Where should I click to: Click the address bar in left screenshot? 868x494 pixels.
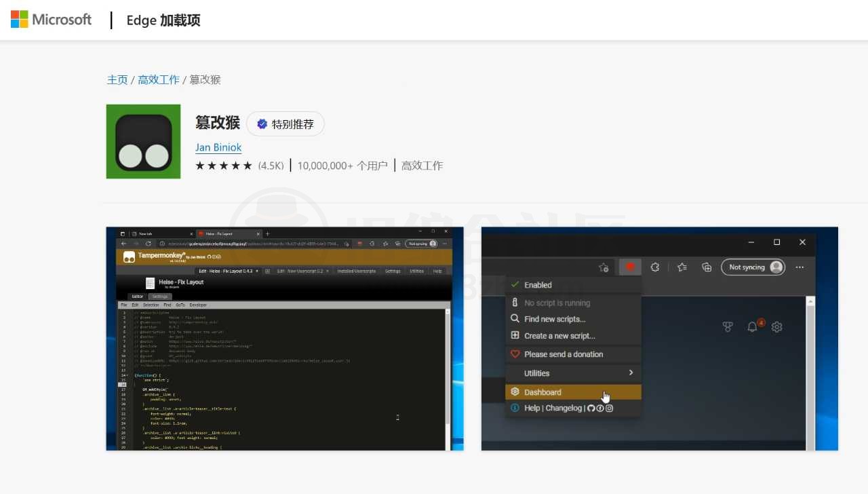pyautogui.click(x=254, y=244)
